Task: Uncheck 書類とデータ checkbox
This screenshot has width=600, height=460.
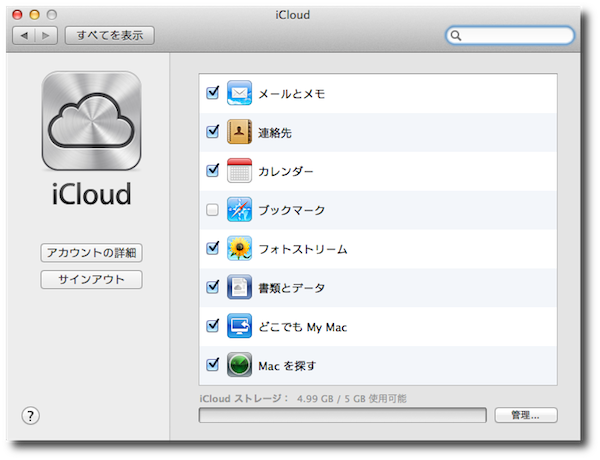Action: (212, 287)
